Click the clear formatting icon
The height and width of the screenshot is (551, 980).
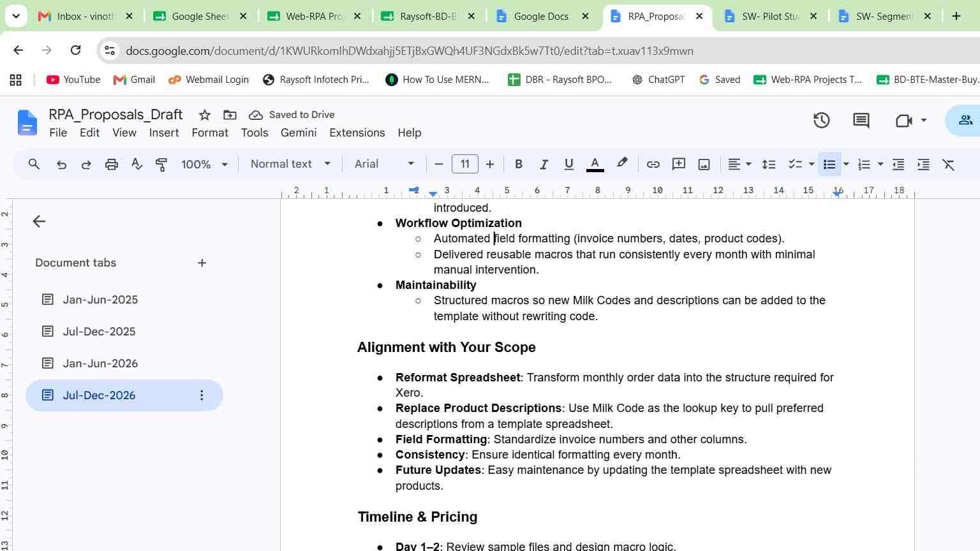tap(949, 165)
